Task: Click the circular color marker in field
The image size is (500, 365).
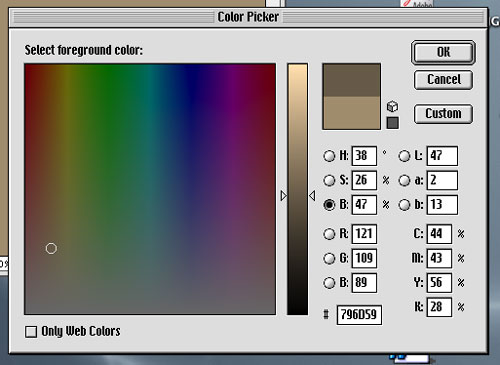Action: click(51, 248)
